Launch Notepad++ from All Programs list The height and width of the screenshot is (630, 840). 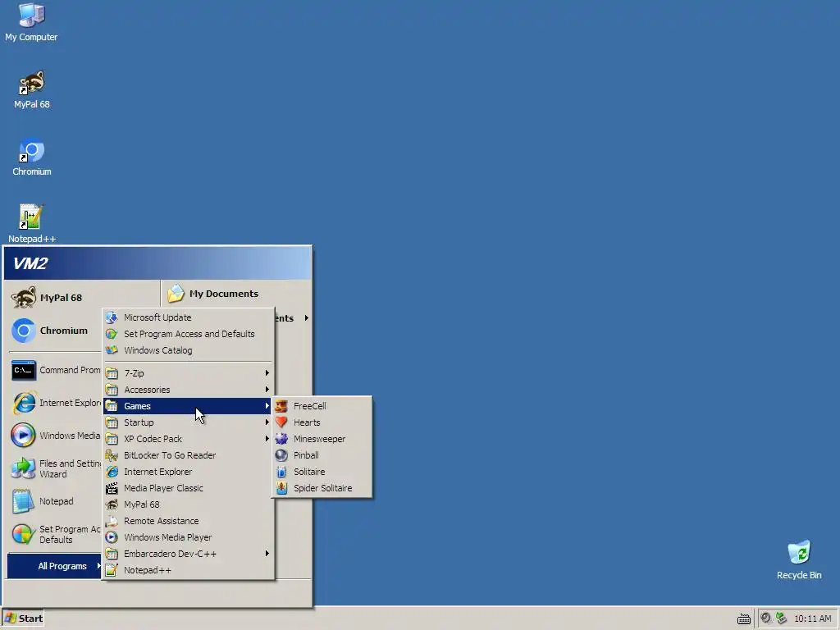point(189,570)
